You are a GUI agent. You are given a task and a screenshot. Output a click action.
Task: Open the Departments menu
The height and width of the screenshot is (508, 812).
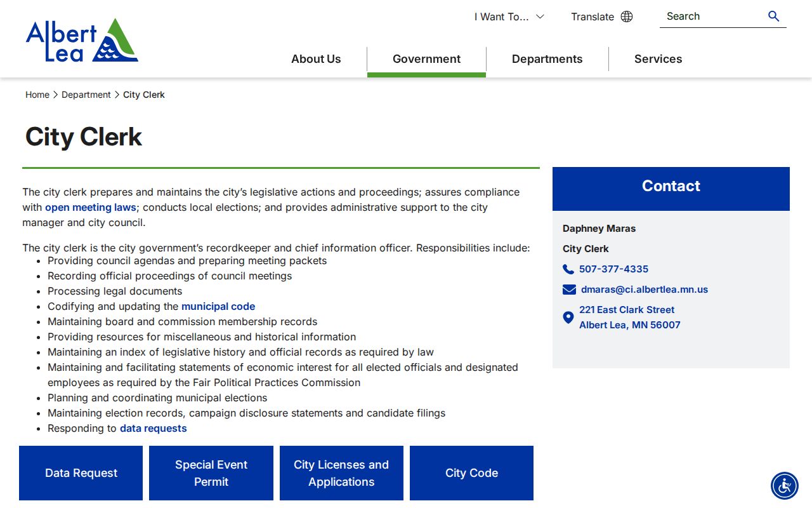click(x=547, y=59)
